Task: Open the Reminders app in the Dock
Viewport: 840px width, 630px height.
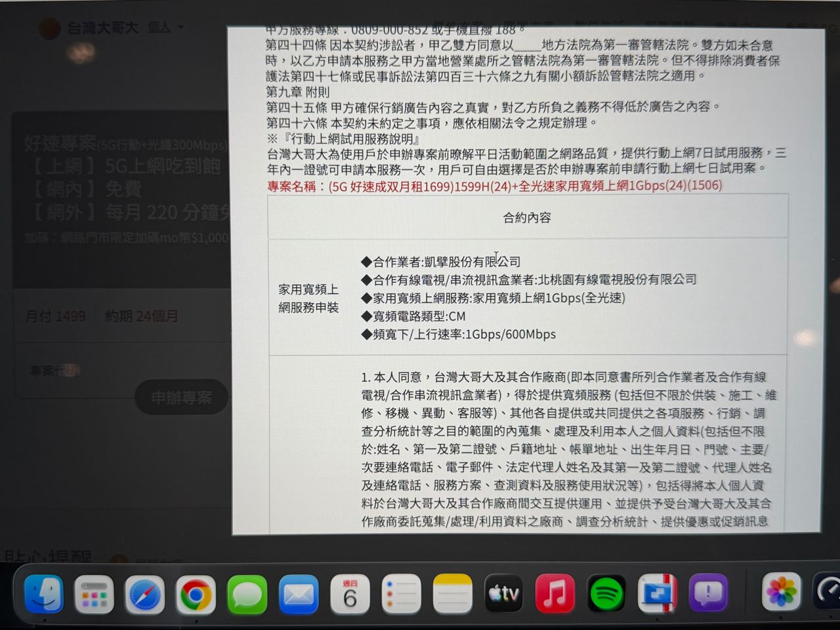Action: point(401,595)
